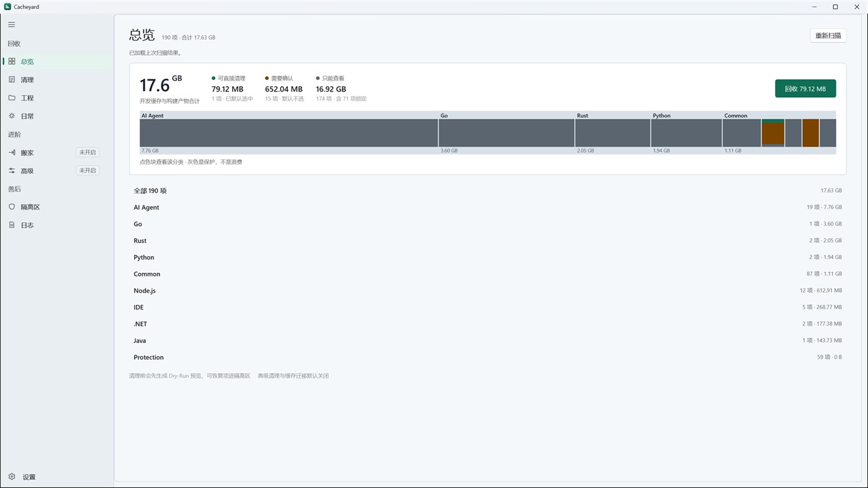
Task: Open the Java category row
Action: [488, 340]
